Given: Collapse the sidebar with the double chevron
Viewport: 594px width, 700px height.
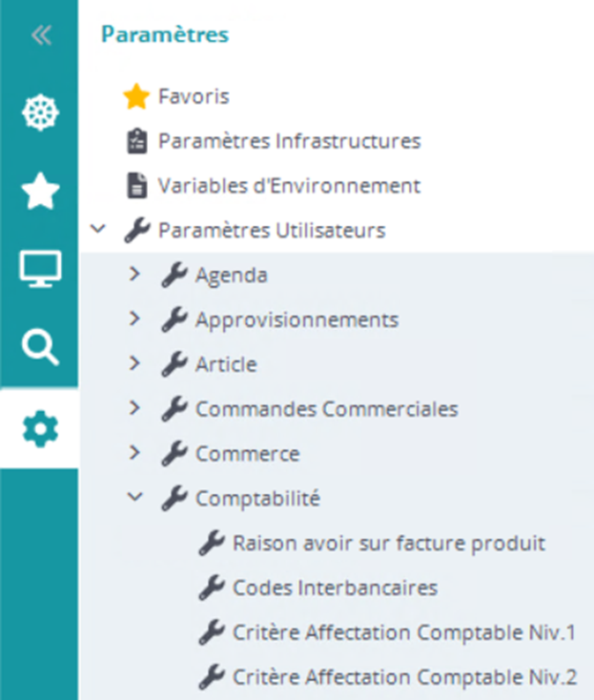Looking at the screenshot, I should [x=40, y=36].
